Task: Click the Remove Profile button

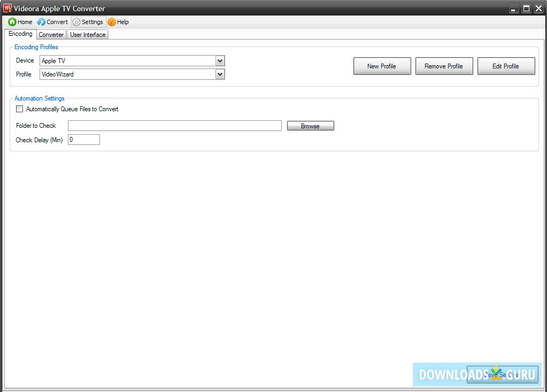Action: 444,66
